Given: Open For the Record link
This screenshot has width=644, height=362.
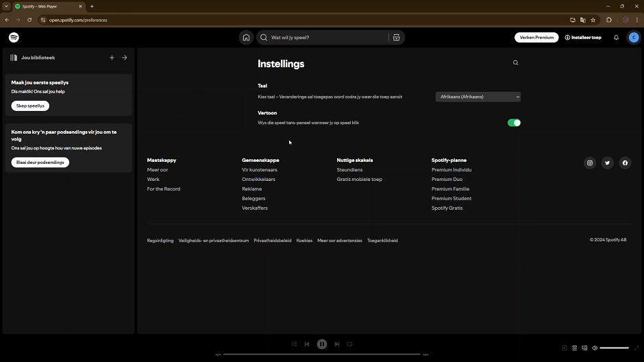Looking at the screenshot, I should pos(164,189).
